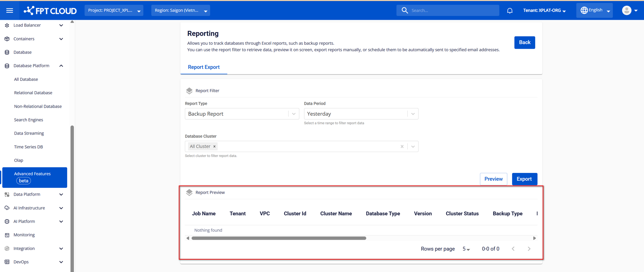Go to next page of results
Image resolution: width=644 pixels, height=272 pixels.
(x=529, y=249)
